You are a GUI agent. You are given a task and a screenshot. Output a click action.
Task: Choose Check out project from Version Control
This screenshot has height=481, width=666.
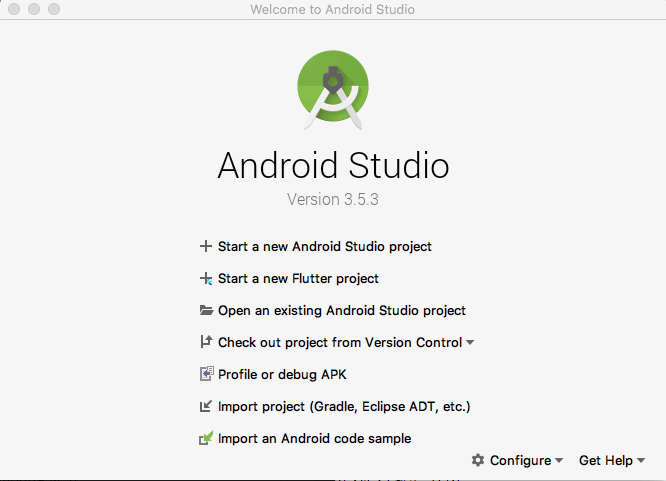(340, 342)
